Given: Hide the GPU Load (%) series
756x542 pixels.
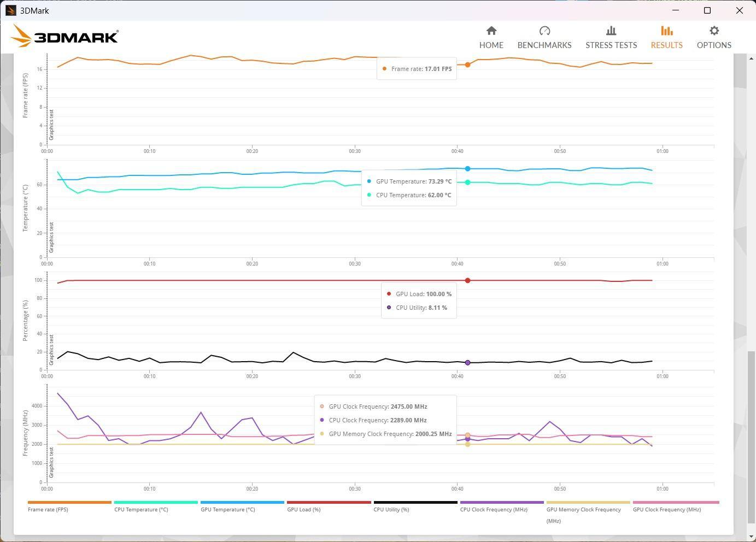Looking at the screenshot, I should [x=303, y=509].
